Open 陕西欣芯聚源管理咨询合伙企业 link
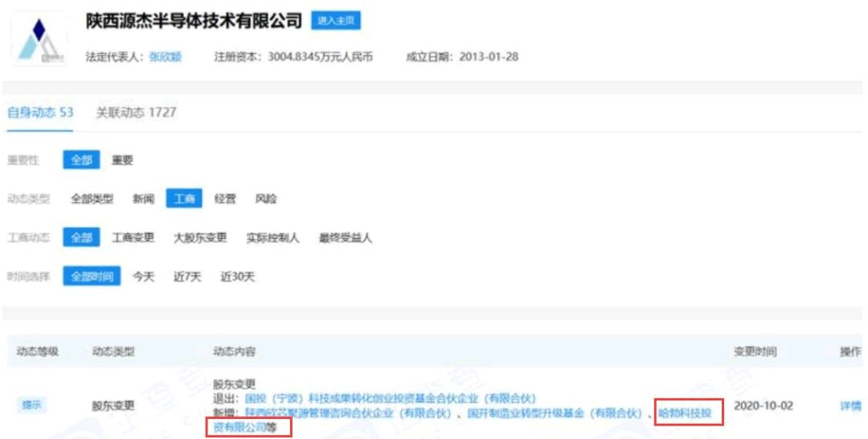The image size is (868, 439). coord(348,413)
